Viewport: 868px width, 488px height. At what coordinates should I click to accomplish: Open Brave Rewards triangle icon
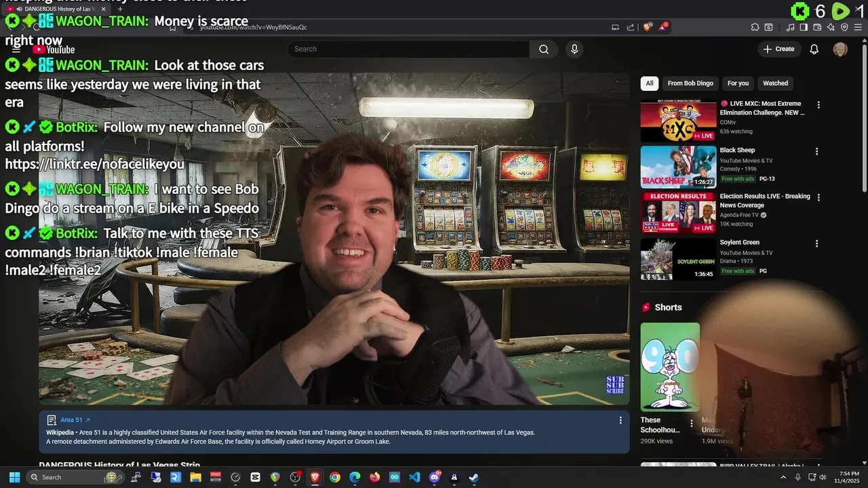(x=663, y=27)
